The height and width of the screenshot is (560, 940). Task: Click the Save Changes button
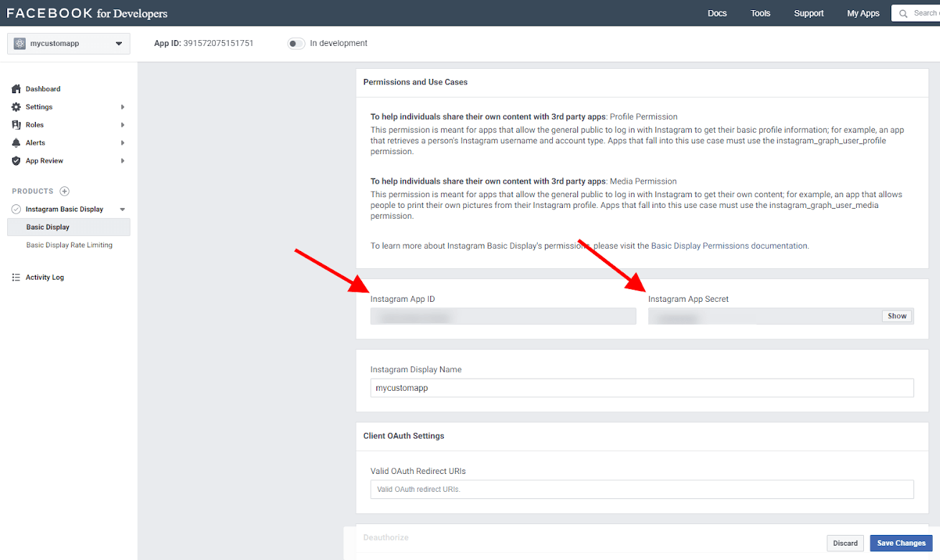pyautogui.click(x=901, y=543)
